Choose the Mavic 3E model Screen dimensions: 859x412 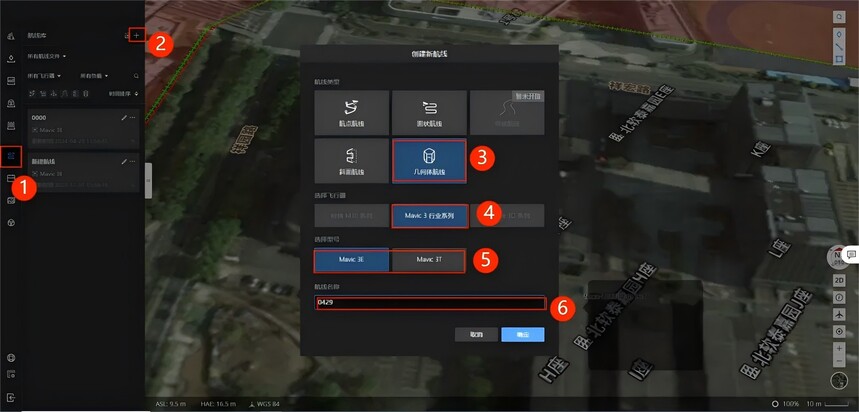pyautogui.click(x=352, y=260)
